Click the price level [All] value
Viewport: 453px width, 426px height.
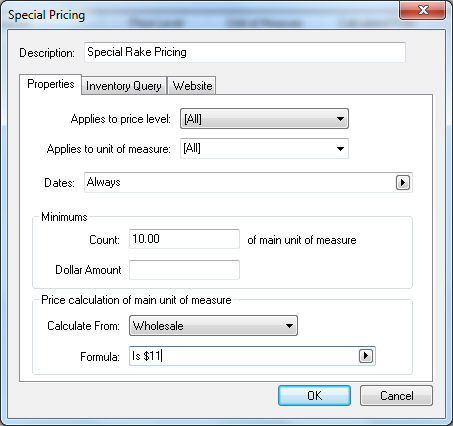(x=257, y=119)
